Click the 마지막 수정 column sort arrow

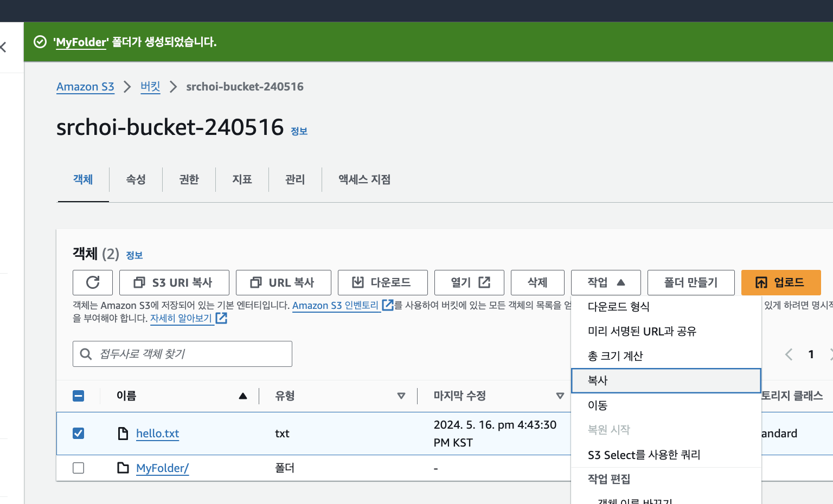560,396
